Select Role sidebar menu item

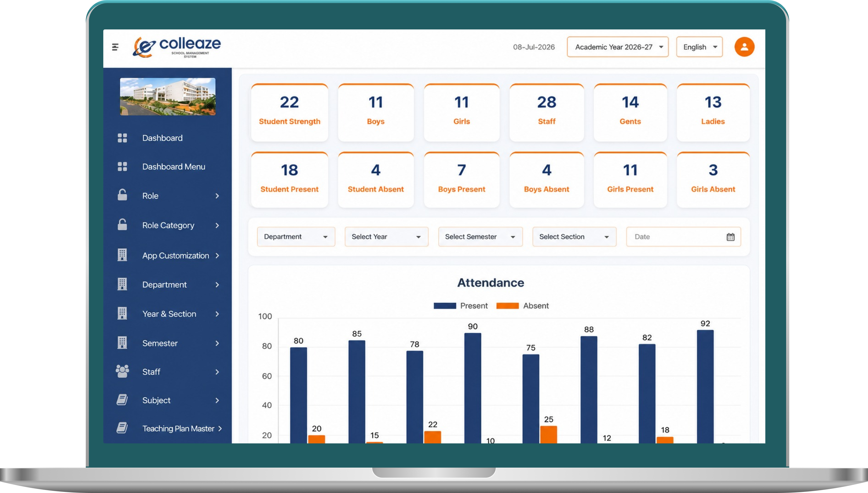click(x=150, y=196)
